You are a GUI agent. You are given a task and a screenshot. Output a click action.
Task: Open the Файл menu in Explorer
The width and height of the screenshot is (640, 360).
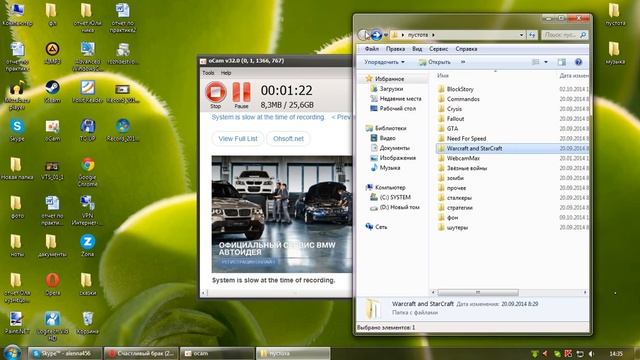(x=371, y=49)
